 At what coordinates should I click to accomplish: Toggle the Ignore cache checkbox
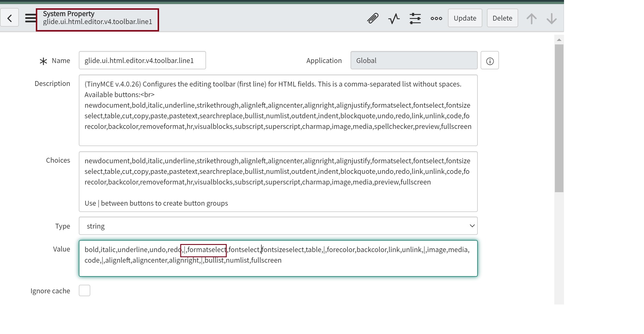85,290
